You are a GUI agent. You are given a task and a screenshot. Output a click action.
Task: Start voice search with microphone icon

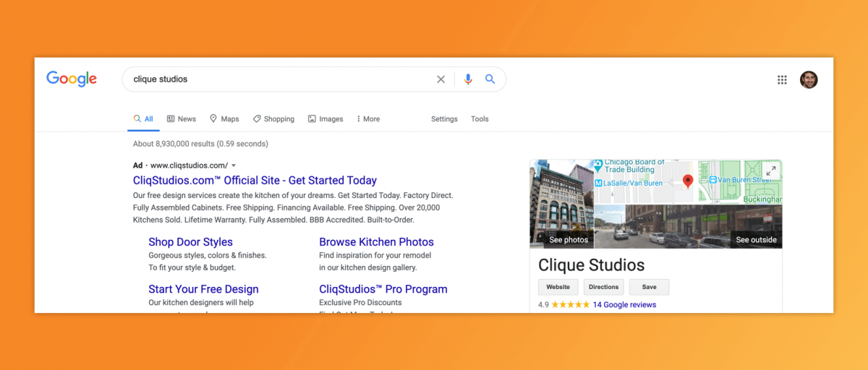point(468,79)
